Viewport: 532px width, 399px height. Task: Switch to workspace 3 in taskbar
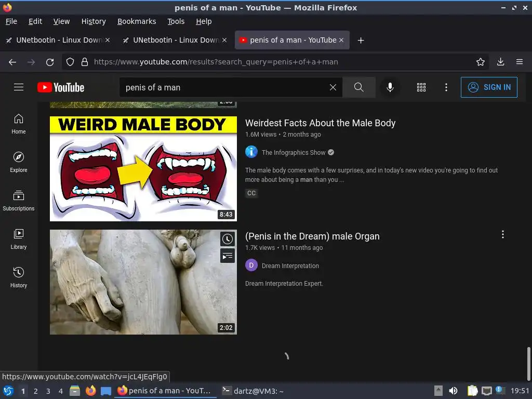point(48,391)
